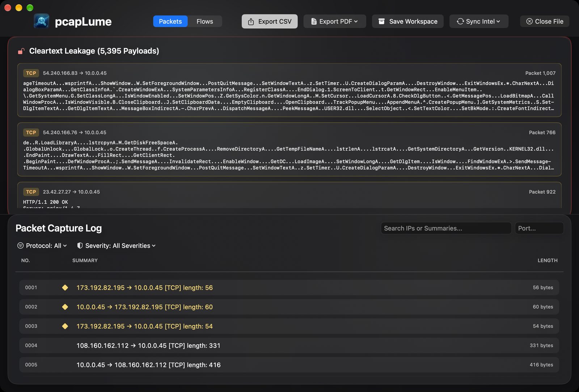Viewport: 579px width, 392px height.
Task: Click the yellow diamond marker on packet 0002
Action: pos(65,307)
